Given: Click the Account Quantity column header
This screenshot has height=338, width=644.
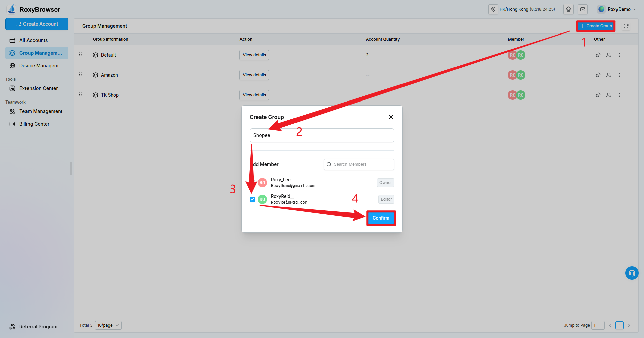Looking at the screenshot, I should click(383, 39).
